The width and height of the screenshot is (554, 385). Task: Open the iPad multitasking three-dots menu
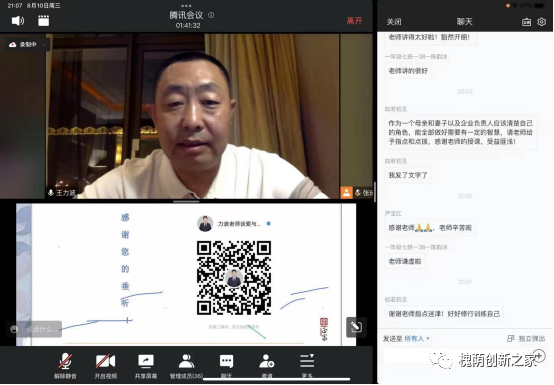186,6
